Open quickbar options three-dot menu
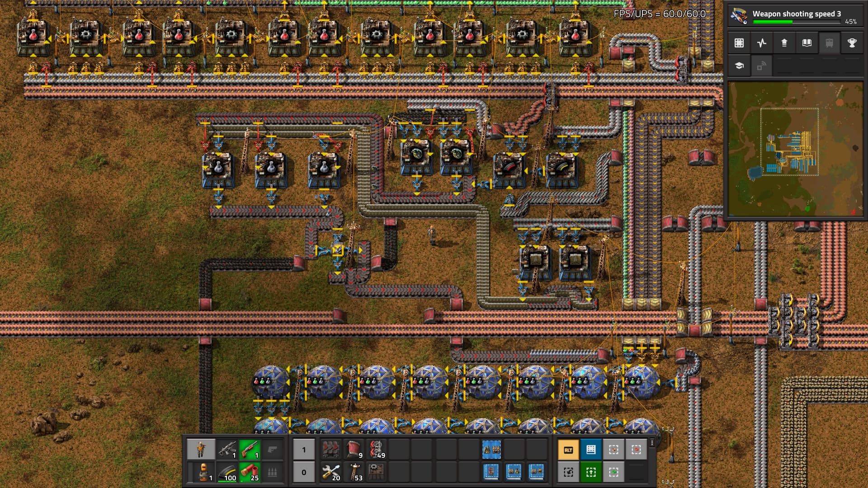This screenshot has width=868, height=488. point(652,443)
